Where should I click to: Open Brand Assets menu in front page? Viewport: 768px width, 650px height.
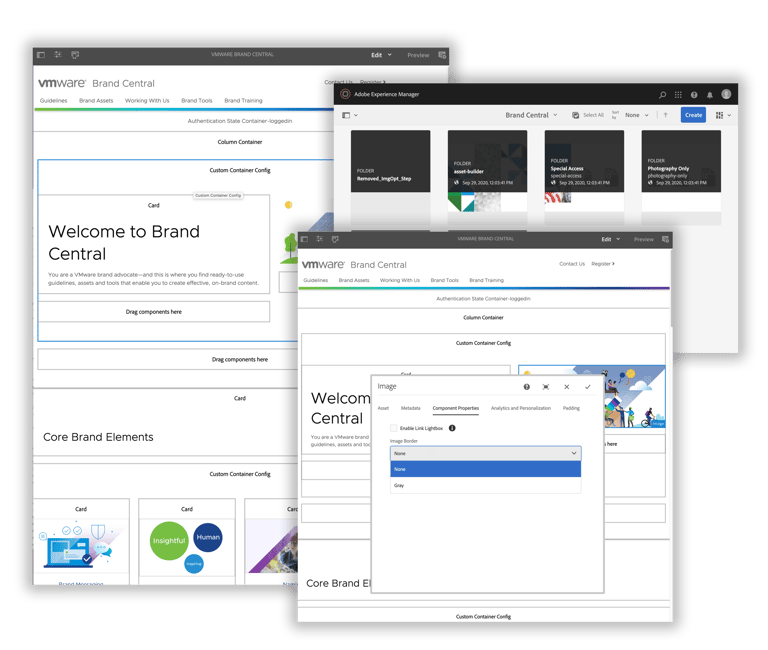tap(354, 280)
